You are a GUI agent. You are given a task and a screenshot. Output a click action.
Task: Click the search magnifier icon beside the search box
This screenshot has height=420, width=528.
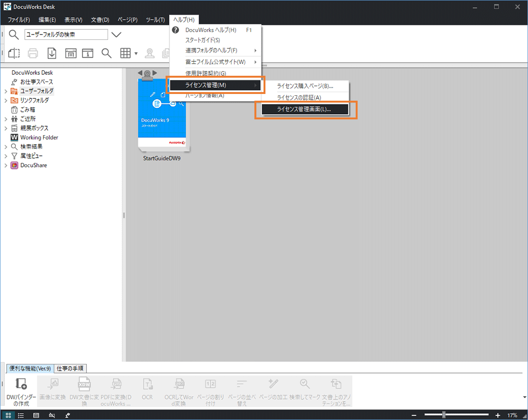pyautogui.click(x=13, y=35)
